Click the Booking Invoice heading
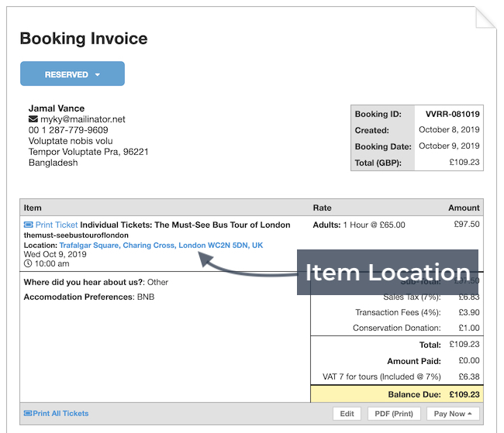Viewport: 504px width, 433px height. pyautogui.click(x=84, y=39)
